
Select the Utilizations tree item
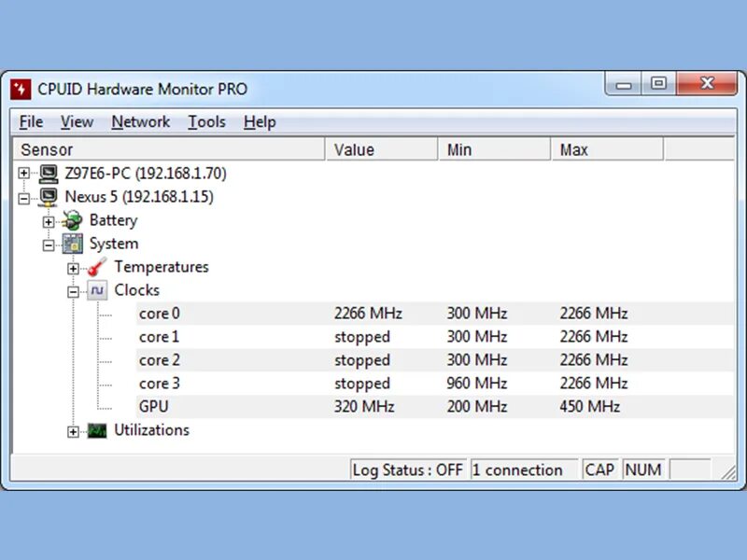tap(151, 430)
